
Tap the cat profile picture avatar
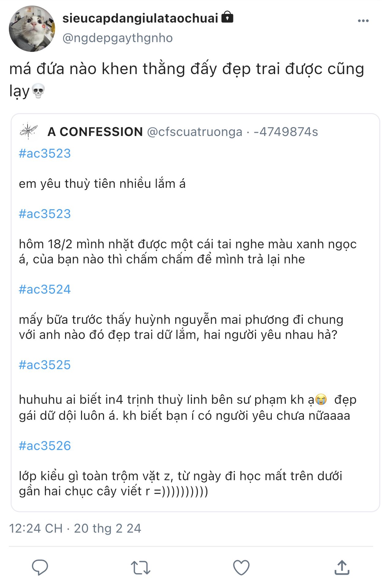[32, 29]
